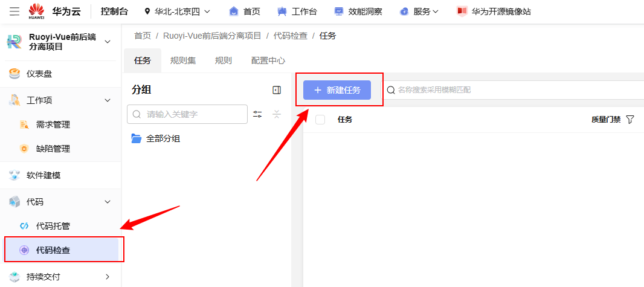
Task: Click the 代码托管 icon
Action: pos(24,226)
